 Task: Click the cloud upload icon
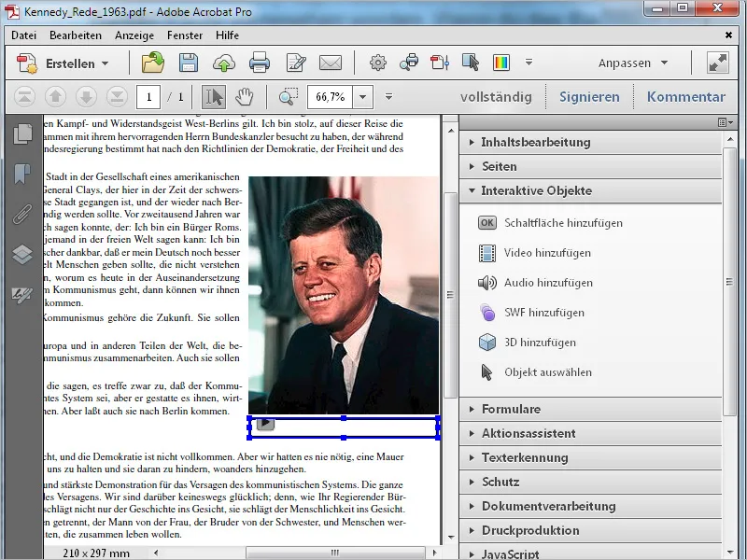224,63
